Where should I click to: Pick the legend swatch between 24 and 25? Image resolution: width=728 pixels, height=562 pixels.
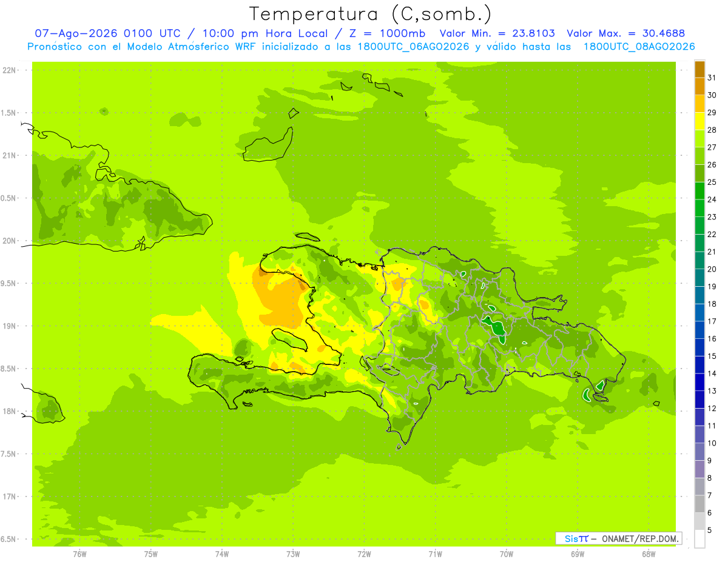(x=699, y=191)
